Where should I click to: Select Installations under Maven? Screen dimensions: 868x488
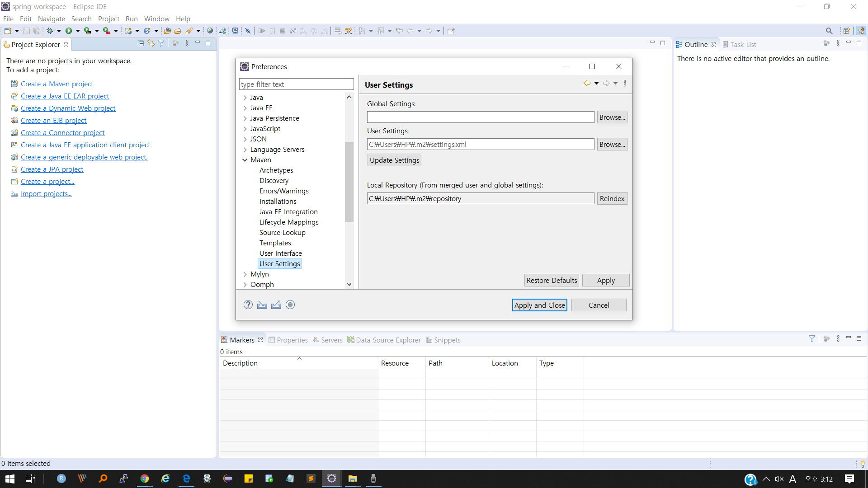(278, 202)
